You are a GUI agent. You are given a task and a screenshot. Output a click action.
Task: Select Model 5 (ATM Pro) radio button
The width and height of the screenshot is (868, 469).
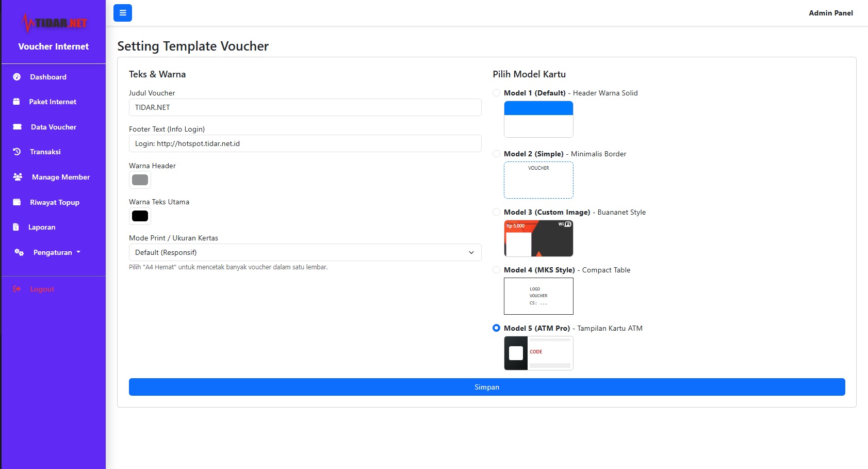496,328
